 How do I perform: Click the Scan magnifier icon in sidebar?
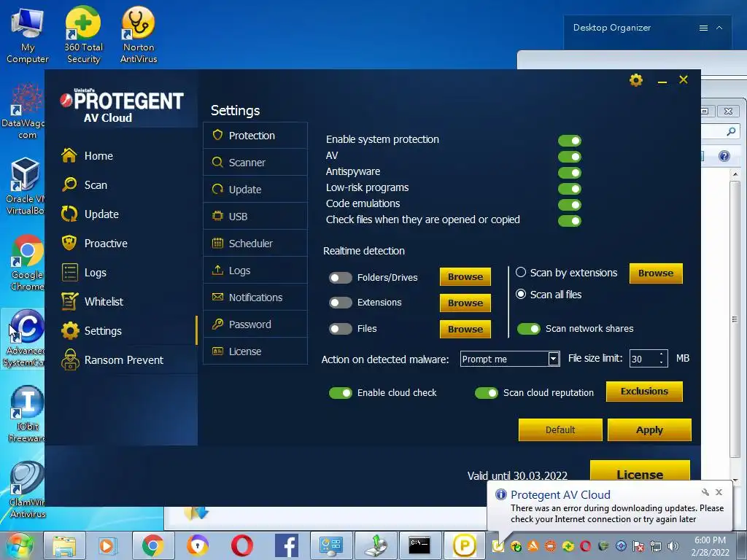point(69,184)
